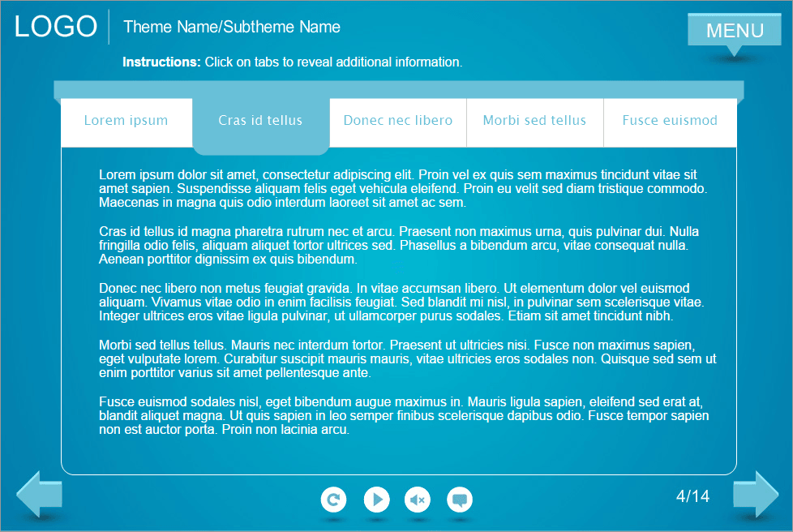The height and width of the screenshot is (532, 793).
Task: Open the notes speech bubble icon
Action: [460, 500]
